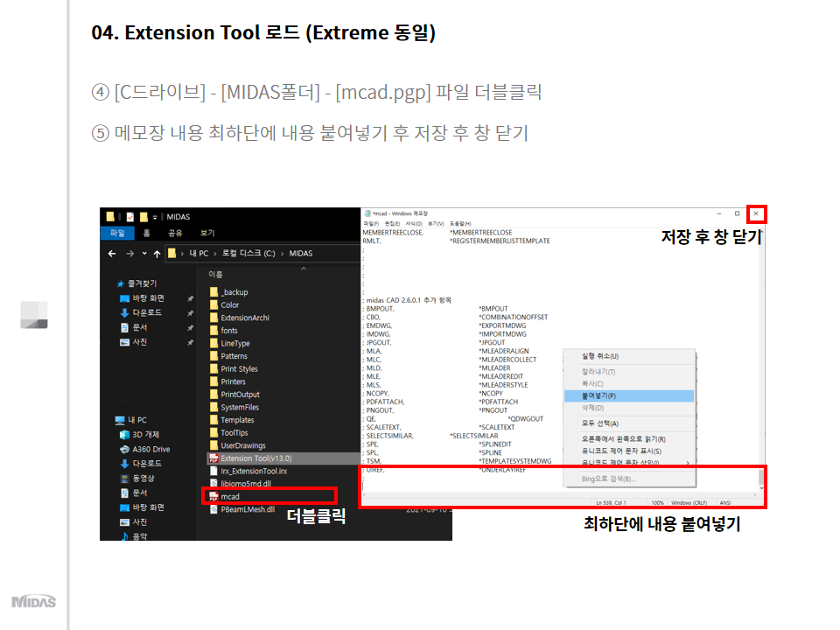Image resolution: width=840 pixels, height=630 pixels.
Task: Click the Explorer back arrow
Action: click(112, 254)
